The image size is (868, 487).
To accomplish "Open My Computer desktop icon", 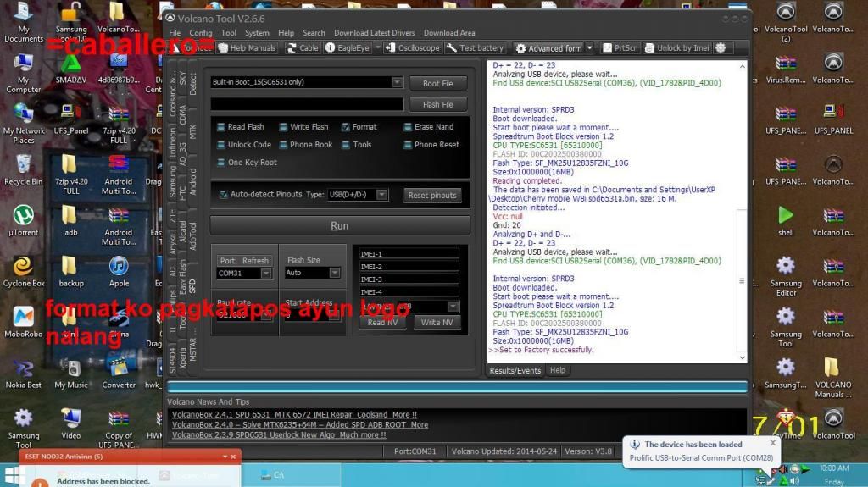I will pos(23,73).
